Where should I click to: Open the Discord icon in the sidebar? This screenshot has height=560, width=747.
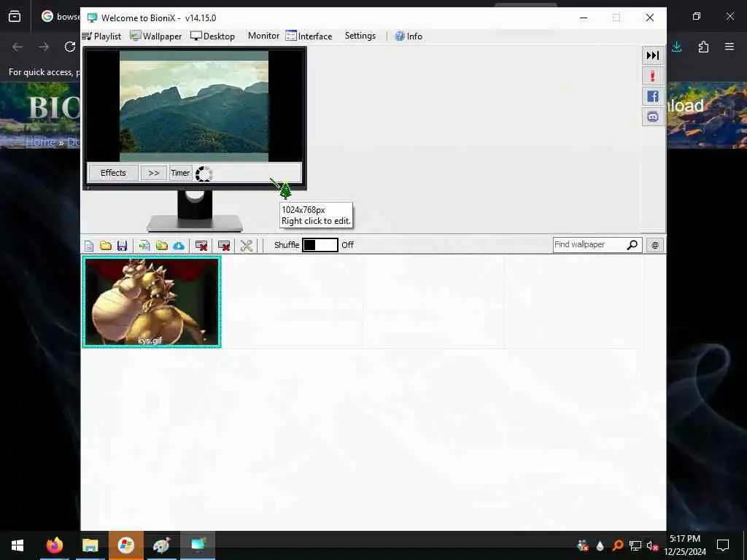tap(653, 117)
